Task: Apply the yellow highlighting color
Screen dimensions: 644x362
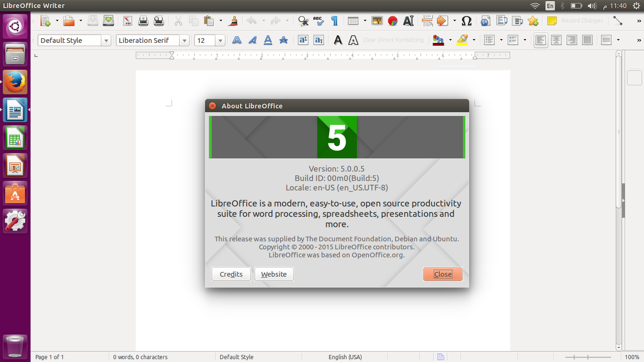Action: 463,40
